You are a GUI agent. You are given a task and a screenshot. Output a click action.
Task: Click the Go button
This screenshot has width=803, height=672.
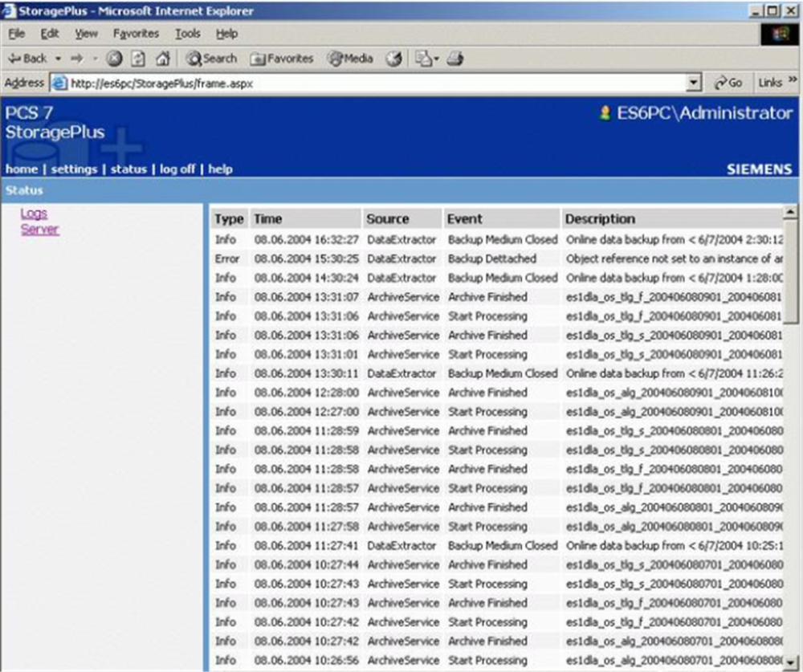click(x=728, y=83)
